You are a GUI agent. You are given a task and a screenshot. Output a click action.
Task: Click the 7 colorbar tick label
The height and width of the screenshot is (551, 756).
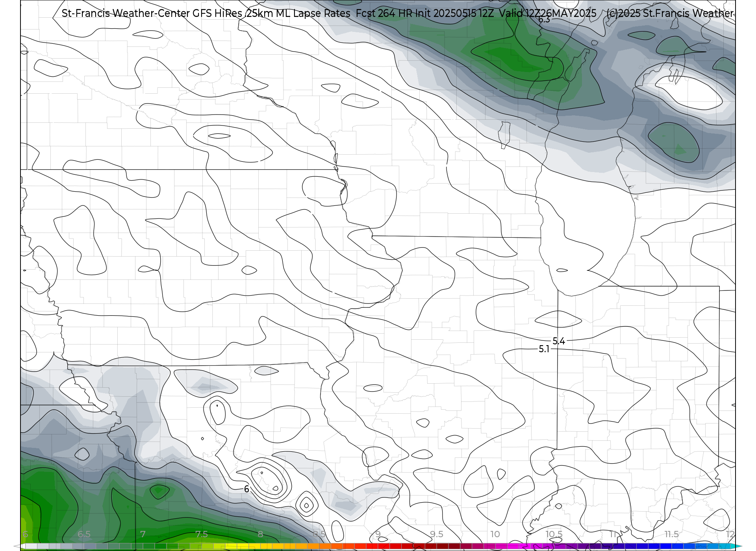[x=143, y=534]
